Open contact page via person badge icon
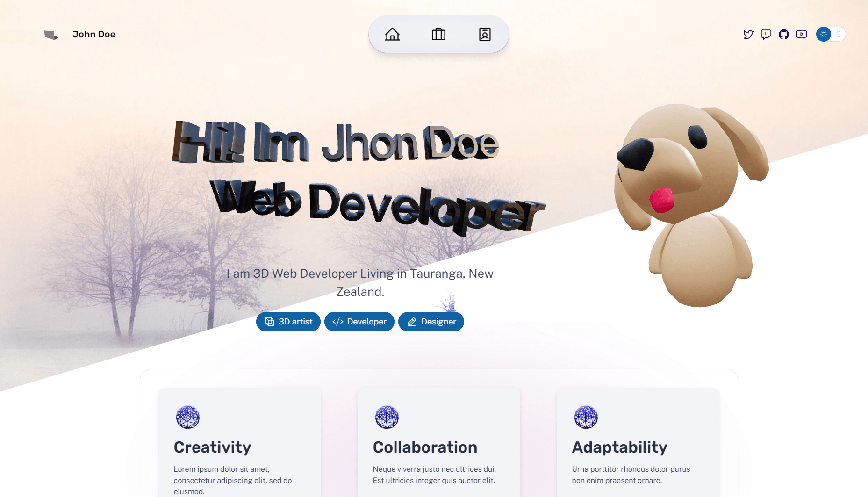The image size is (868, 497). click(x=485, y=34)
